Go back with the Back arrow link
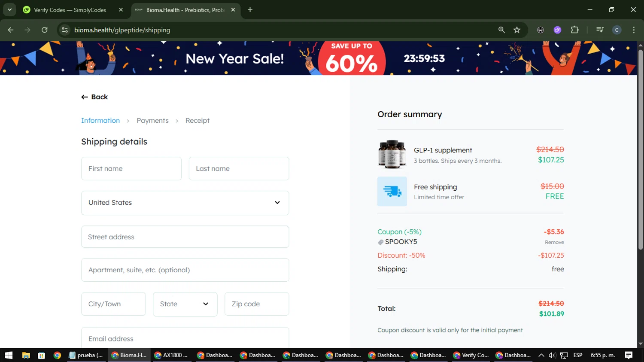 coord(94,97)
